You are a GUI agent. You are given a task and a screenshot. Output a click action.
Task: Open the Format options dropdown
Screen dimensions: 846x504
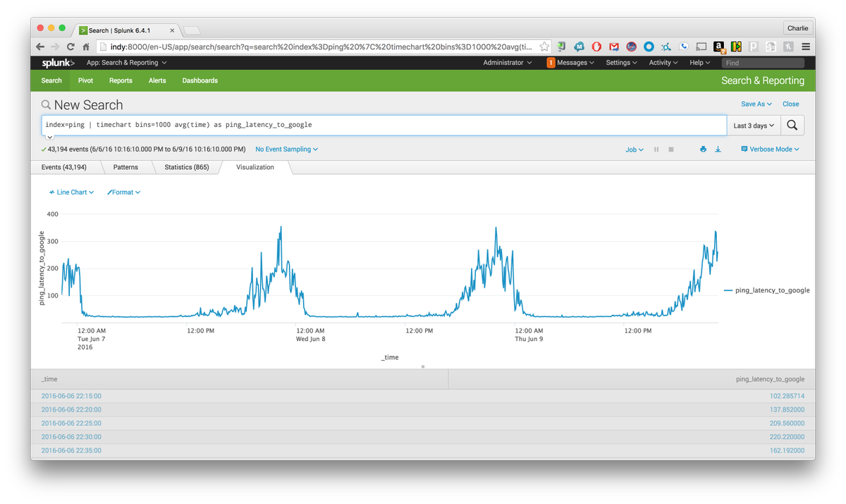click(123, 192)
